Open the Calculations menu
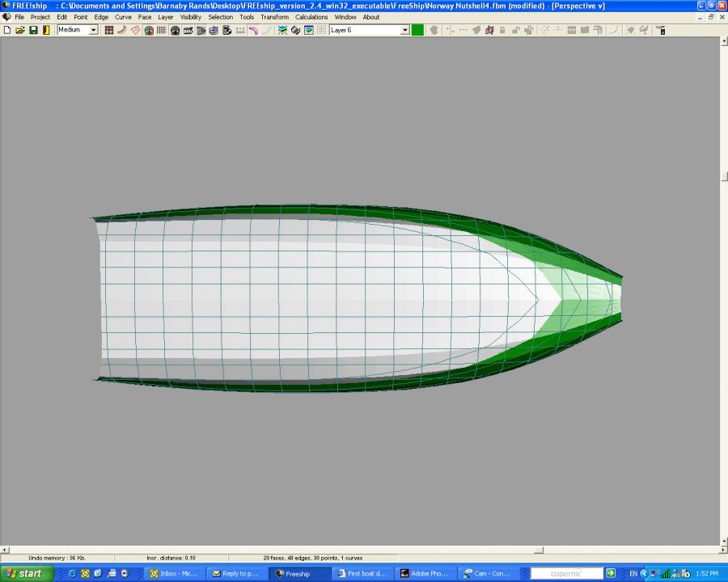 coord(311,17)
